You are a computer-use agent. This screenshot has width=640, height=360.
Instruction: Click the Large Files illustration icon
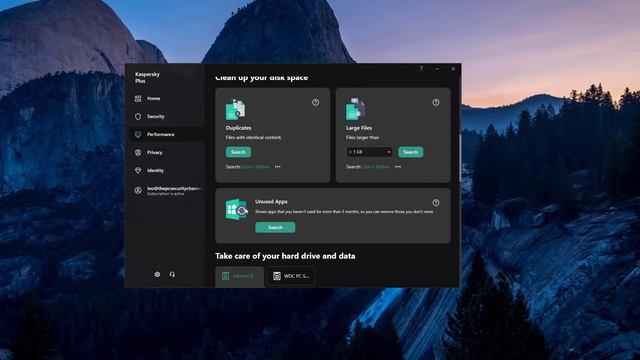coord(356,109)
